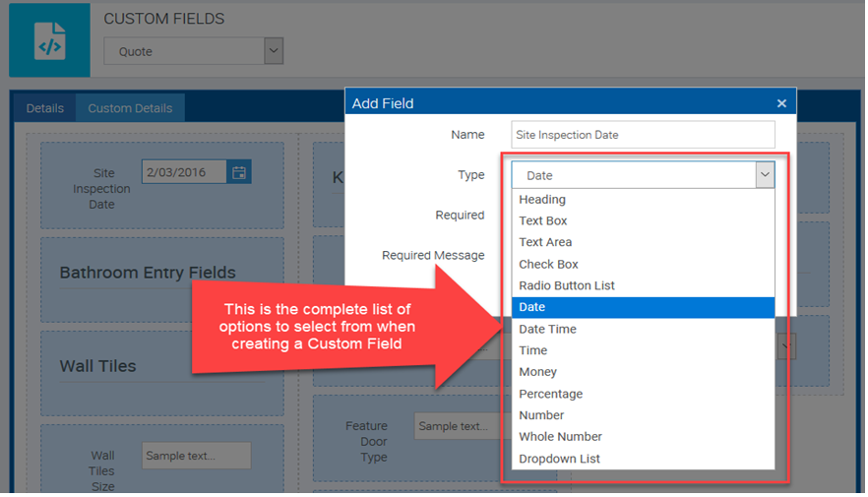Select Heading from the Type list

[542, 200]
